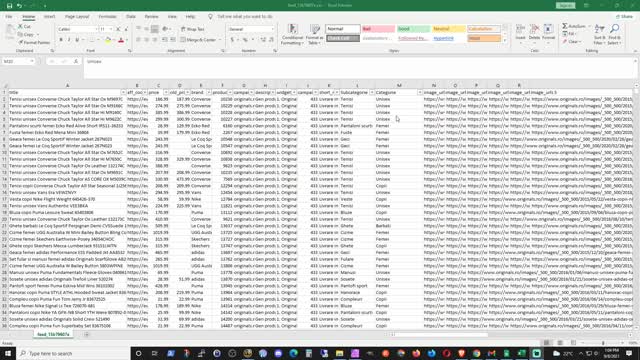Viewport: 640px width, 360px height.
Task: Select the feed sheet tab
Action: click(x=53, y=335)
